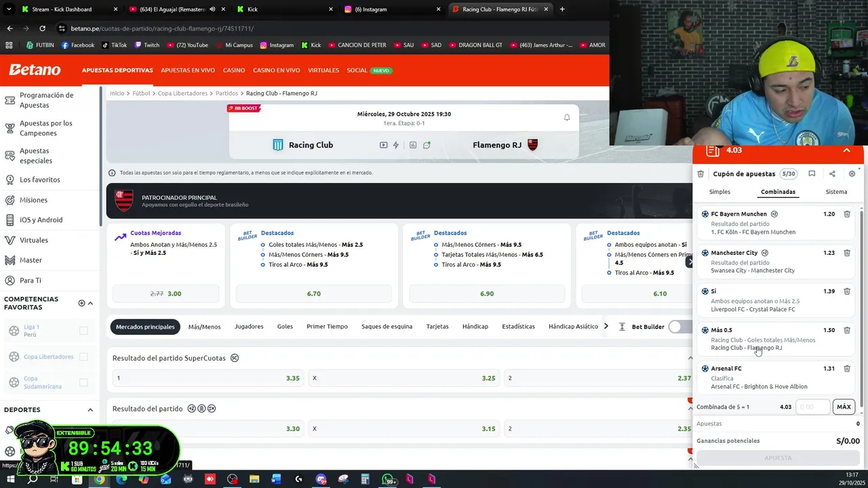Open the Más/Menos market tab

[204, 327]
